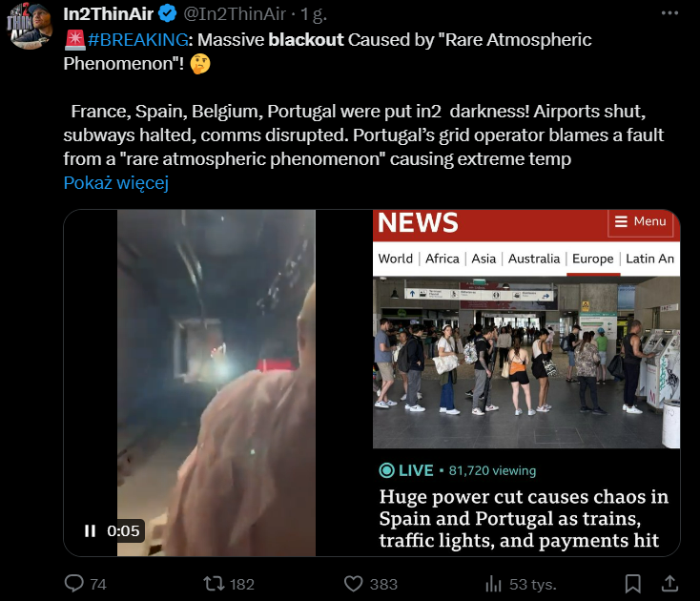Viewport: 700px width, 601px height.
Task: Open the share upload icon
Action: [x=669, y=583]
